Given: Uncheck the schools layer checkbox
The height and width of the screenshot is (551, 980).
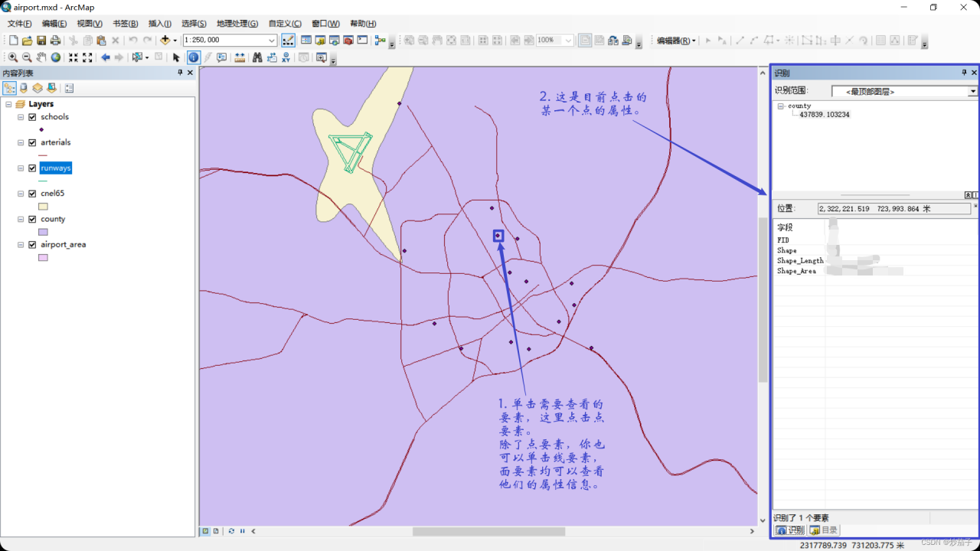Looking at the screenshot, I should click(x=32, y=117).
